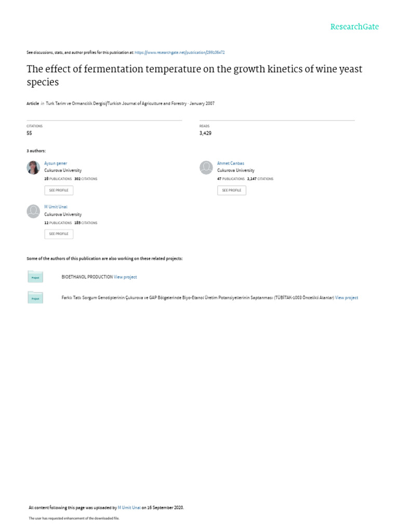Click the M Umit Unal uploader link at bottom
Image resolution: width=399 pixels, height=532 pixels.
click(129, 508)
